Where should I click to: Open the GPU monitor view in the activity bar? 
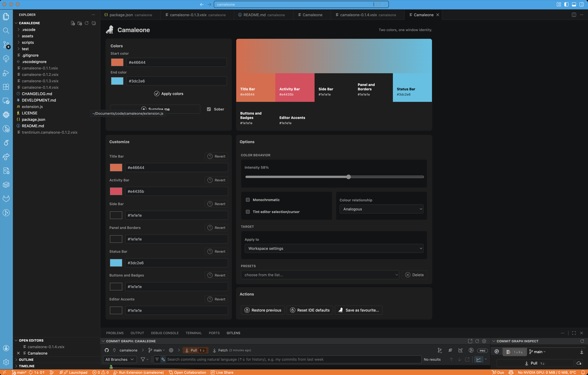(x=6, y=115)
